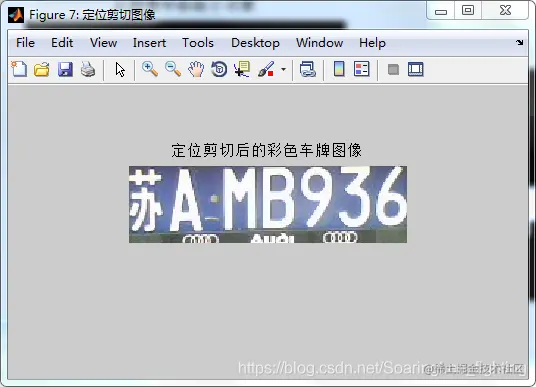This screenshot has width=536, height=387.
Task: Insert a Colorbar from the toolbar
Action: [x=339, y=69]
